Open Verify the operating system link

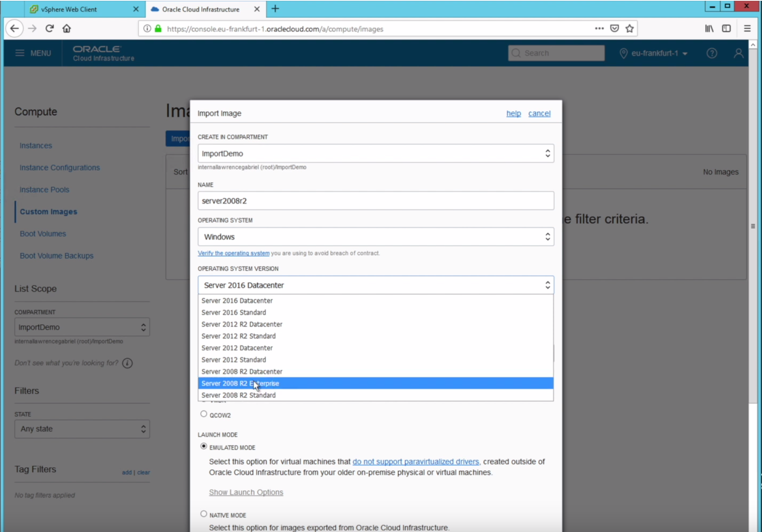pos(234,253)
